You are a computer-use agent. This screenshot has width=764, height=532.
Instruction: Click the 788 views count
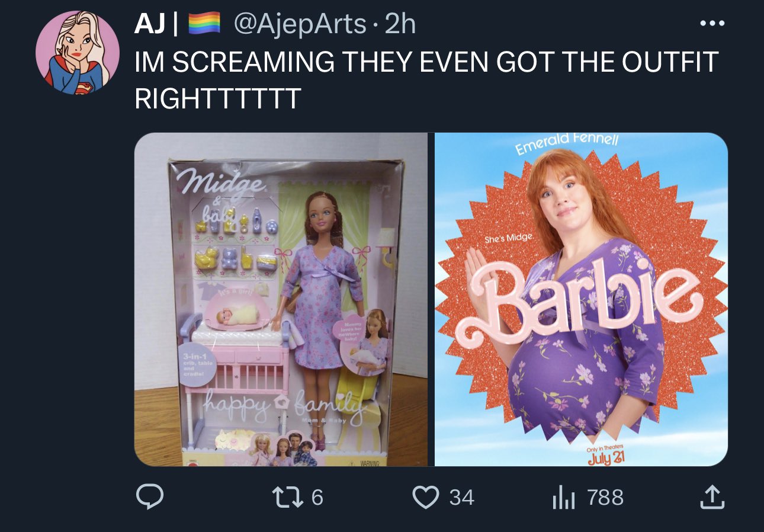pyautogui.click(x=605, y=497)
